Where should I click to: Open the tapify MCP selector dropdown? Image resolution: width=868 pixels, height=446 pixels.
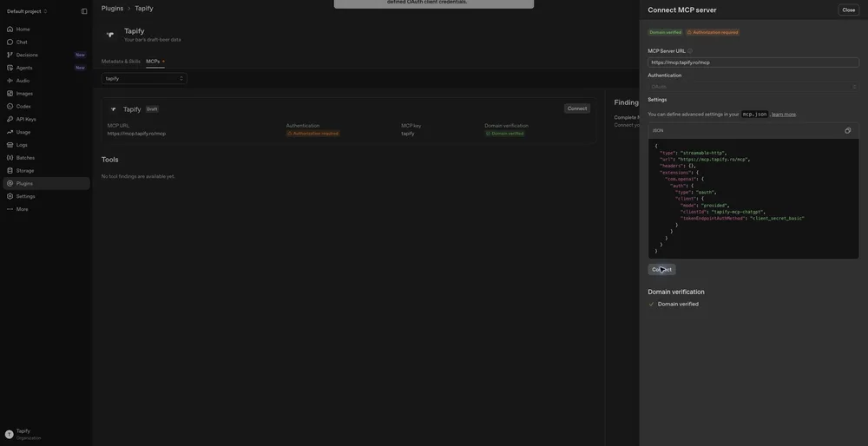pos(144,79)
